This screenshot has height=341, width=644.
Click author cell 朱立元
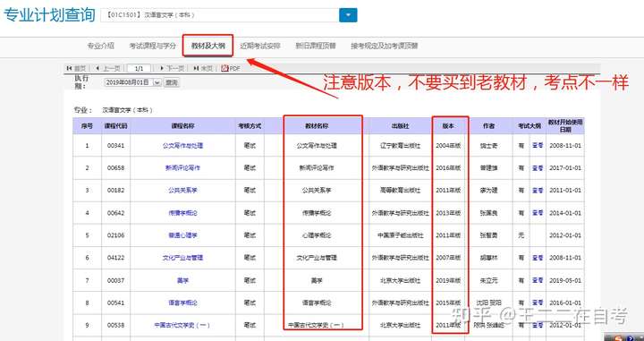(x=488, y=281)
